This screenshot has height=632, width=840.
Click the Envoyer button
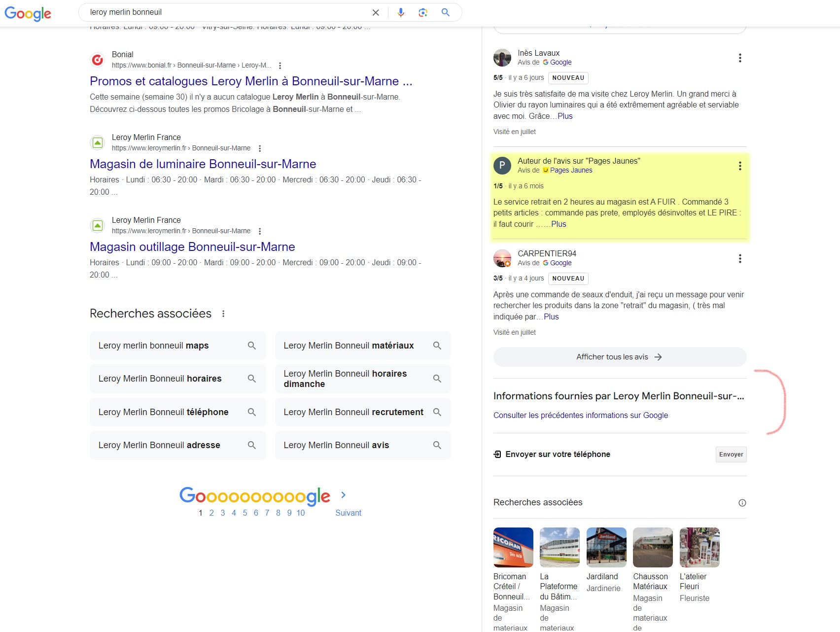click(x=731, y=455)
